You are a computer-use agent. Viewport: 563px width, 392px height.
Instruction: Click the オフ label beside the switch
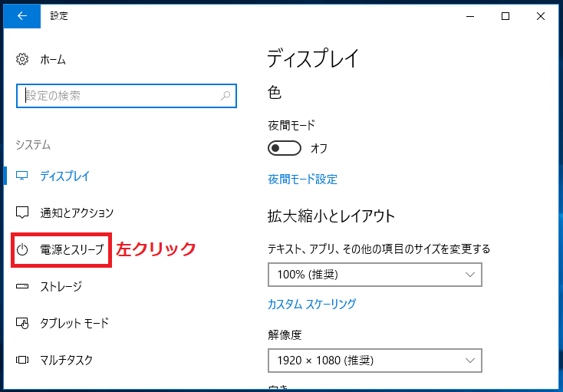click(319, 148)
